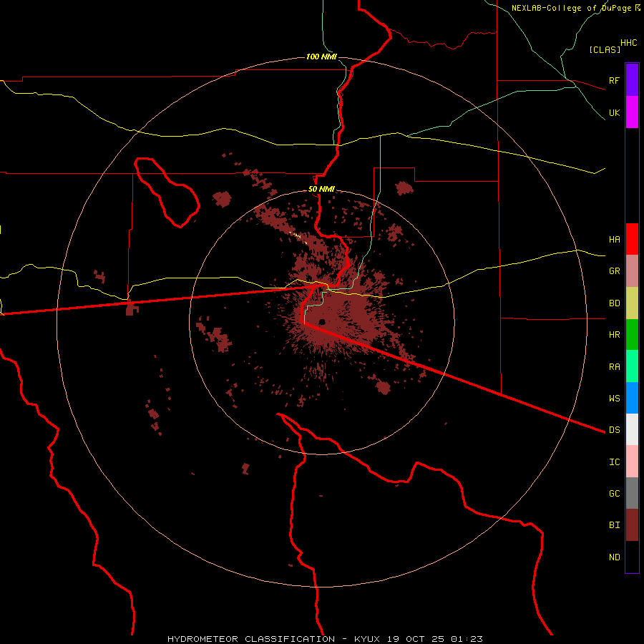Click the UK magenta legend swatch

632,112
